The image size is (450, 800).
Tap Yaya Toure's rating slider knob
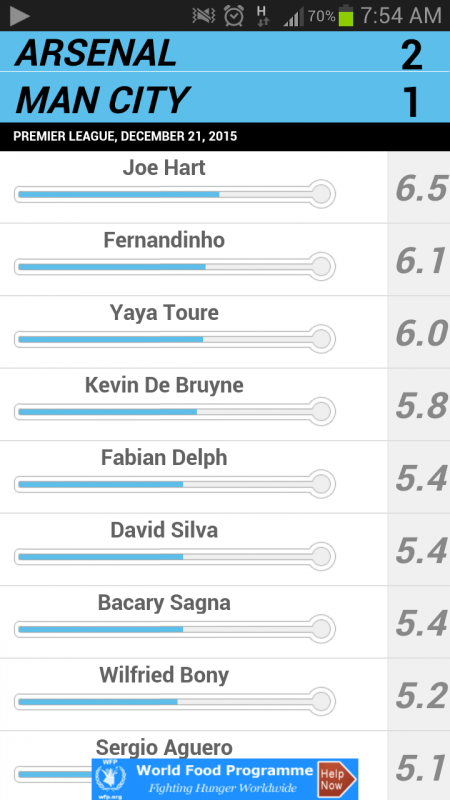[x=321, y=339]
